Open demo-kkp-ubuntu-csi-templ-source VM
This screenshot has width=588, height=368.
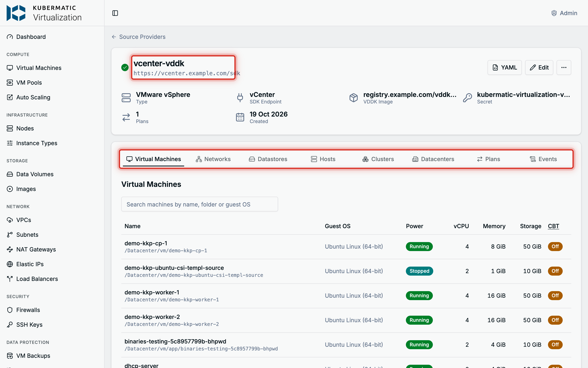click(174, 268)
